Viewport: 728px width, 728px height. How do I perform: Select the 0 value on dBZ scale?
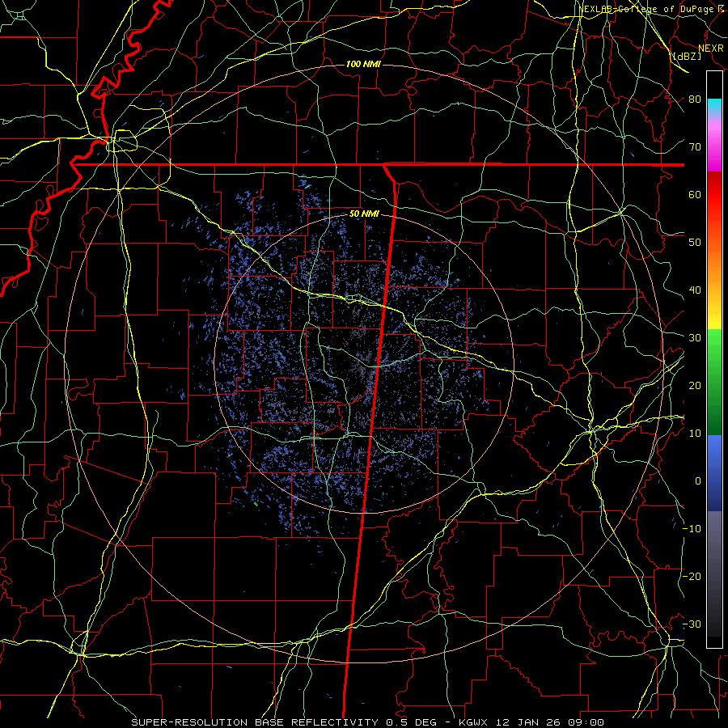[698, 481]
